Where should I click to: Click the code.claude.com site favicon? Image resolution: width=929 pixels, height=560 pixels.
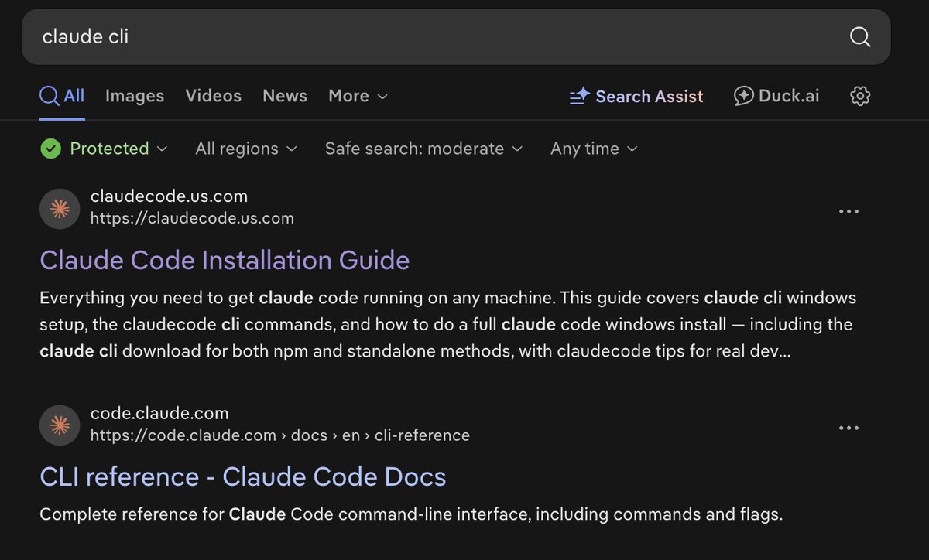point(60,425)
